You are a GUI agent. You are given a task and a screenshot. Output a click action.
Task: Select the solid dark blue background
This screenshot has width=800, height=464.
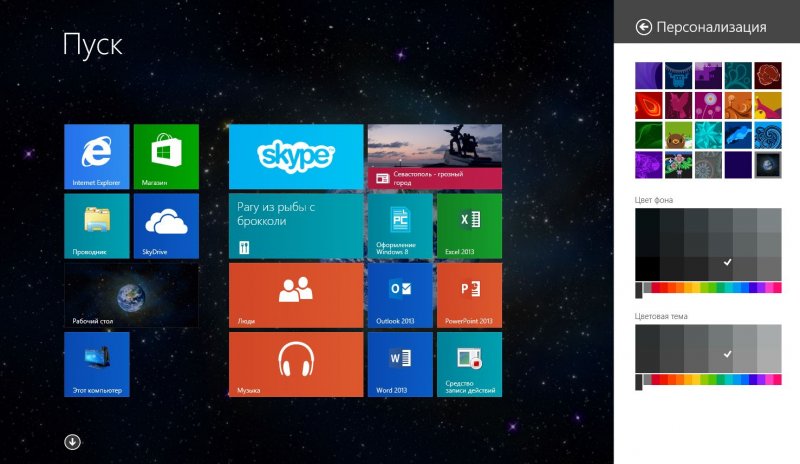[x=738, y=165]
